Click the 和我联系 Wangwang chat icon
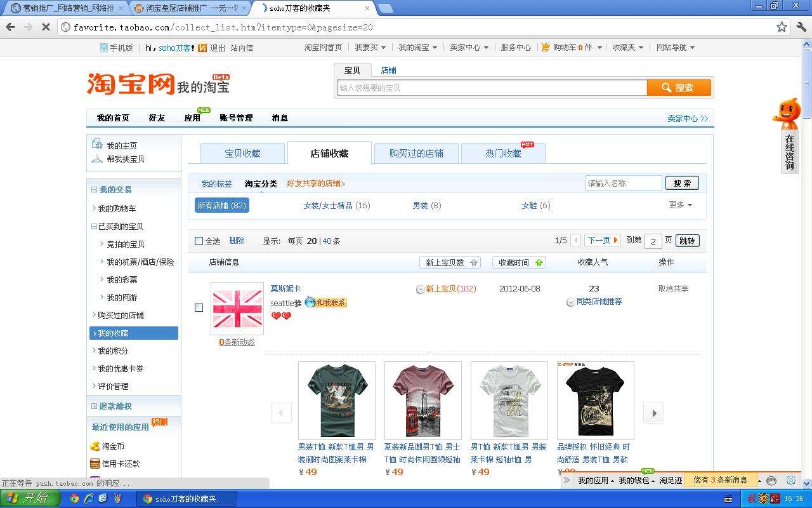Screen dimensions: 812x508 pos(325,302)
